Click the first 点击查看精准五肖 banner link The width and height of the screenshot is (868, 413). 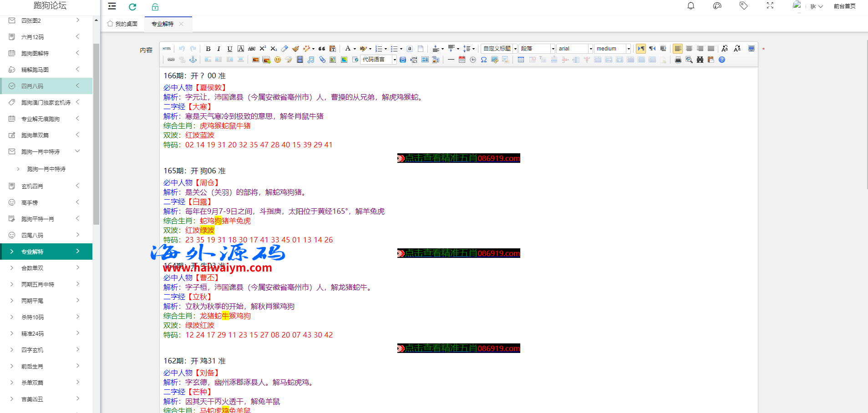[458, 158]
